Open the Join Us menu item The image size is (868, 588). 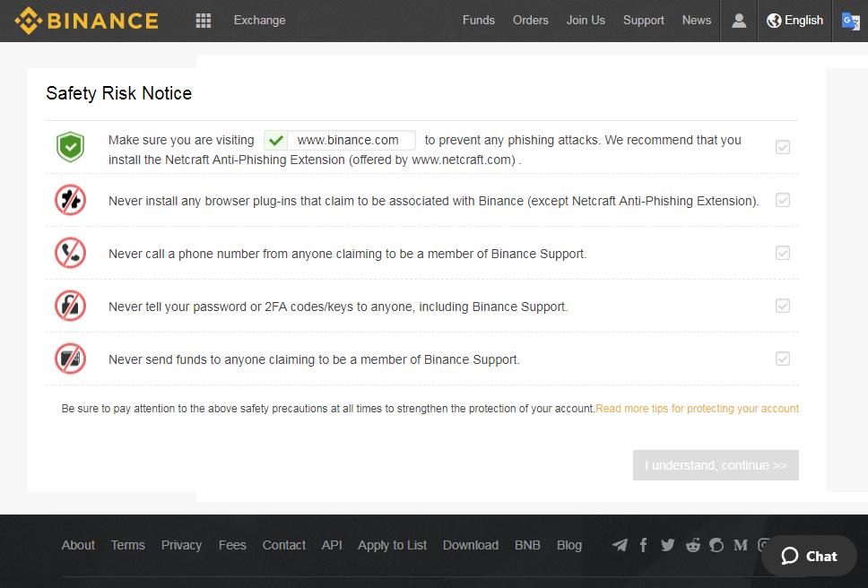(586, 21)
